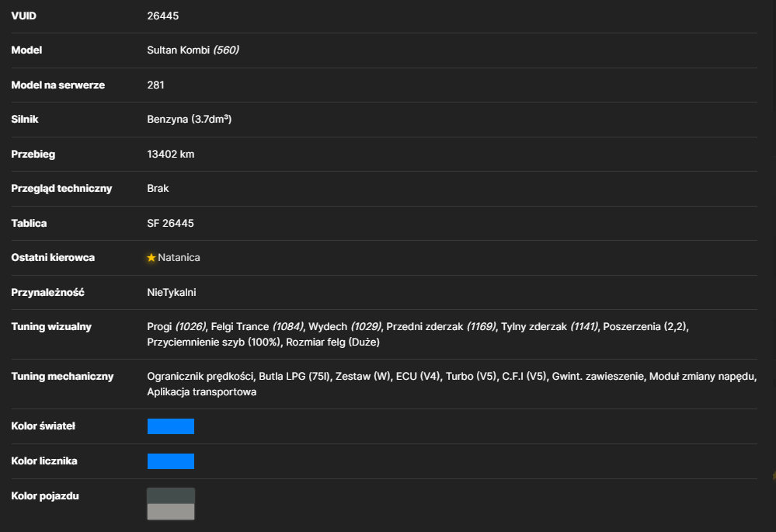This screenshot has height=532, width=776.
Task: Click the Przynależność row label
Action: point(47,293)
